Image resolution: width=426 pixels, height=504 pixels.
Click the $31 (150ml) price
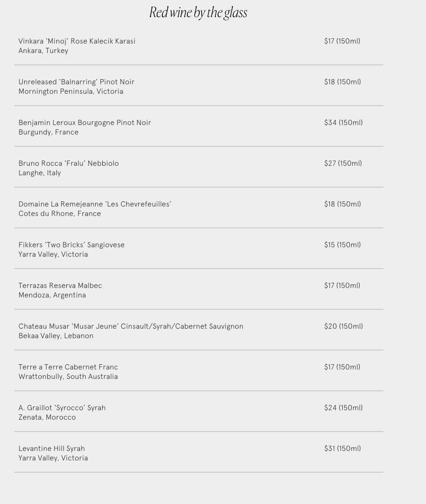click(x=342, y=449)
